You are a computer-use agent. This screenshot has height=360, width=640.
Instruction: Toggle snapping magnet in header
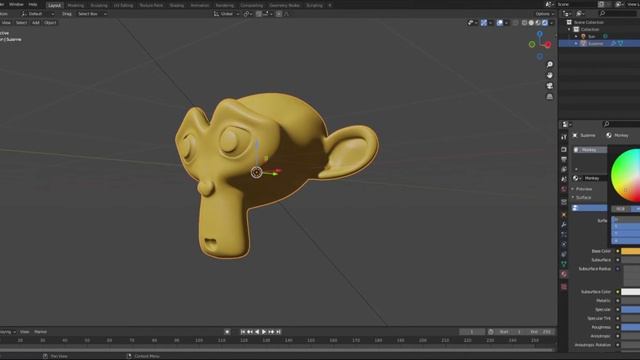point(259,14)
